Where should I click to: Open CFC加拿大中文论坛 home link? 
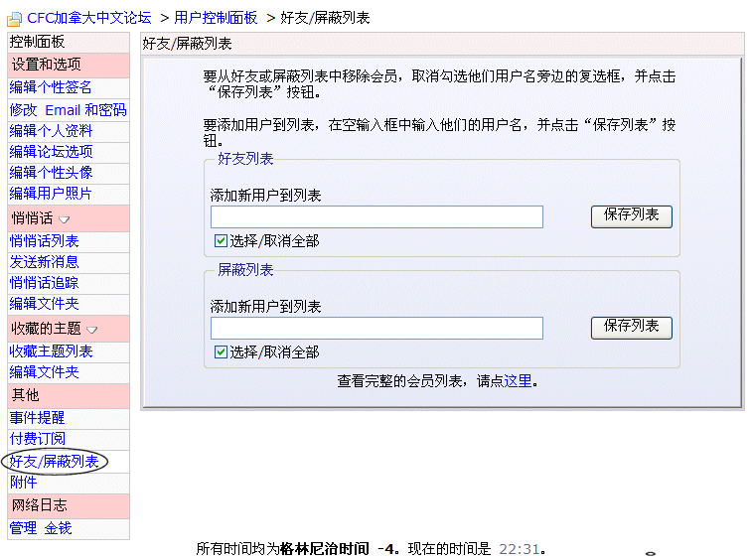tap(89, 18)
